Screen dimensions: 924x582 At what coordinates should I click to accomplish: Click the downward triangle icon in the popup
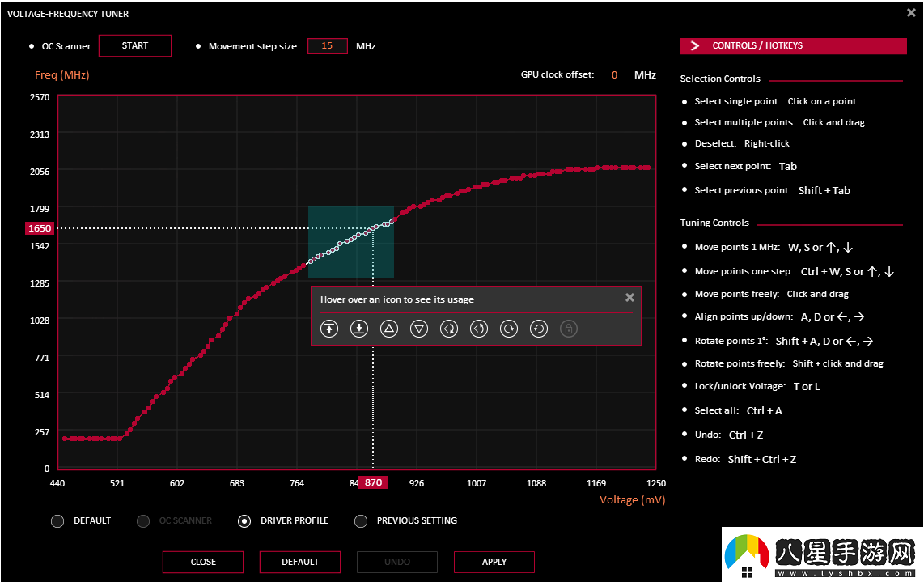point(419,329)
